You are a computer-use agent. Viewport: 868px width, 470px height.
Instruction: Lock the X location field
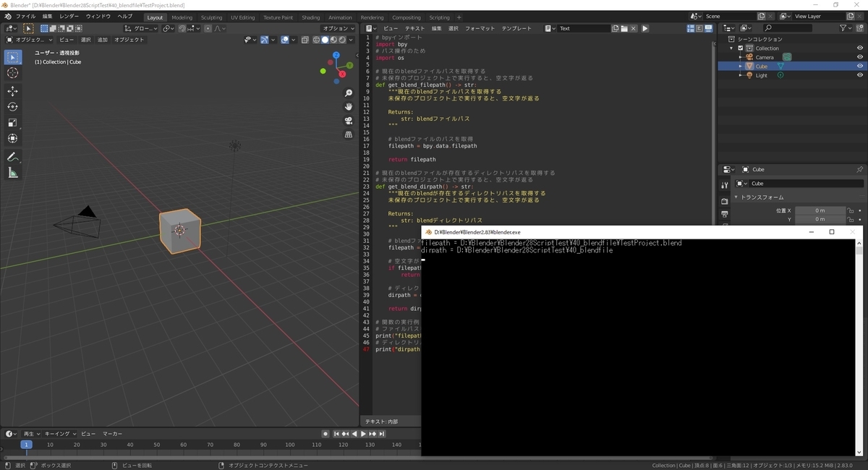(851, 210)
